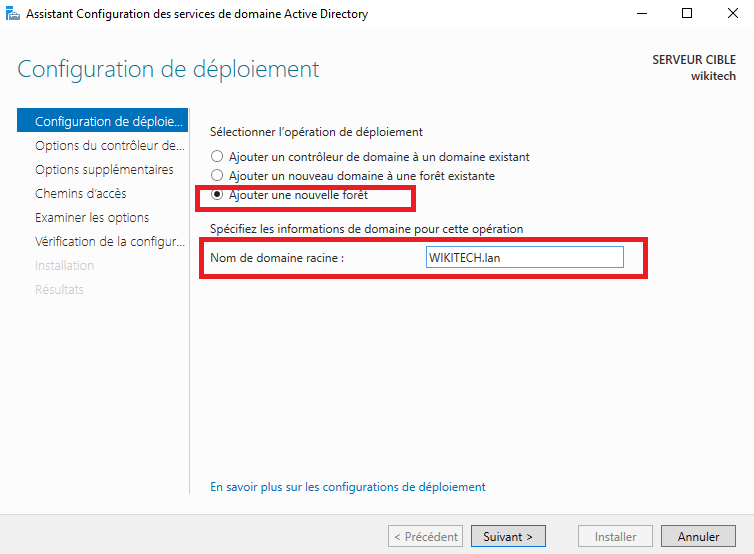The image size is (754, 554).
Task: Click the 'Installer' button
Action: click(616, 537)
